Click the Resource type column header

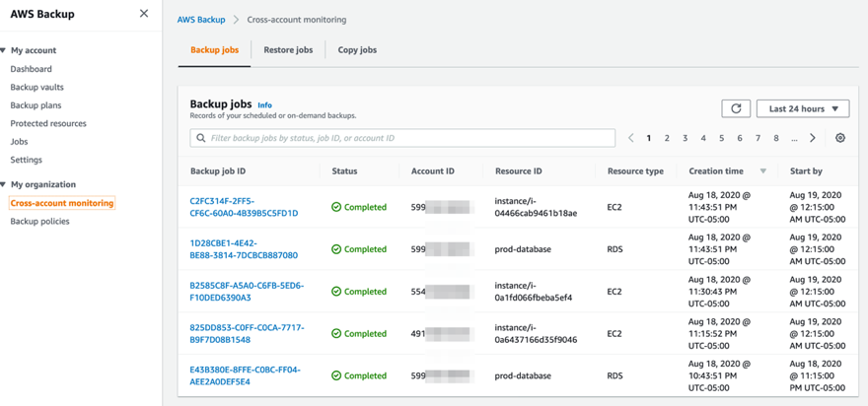tap(635, 171)
